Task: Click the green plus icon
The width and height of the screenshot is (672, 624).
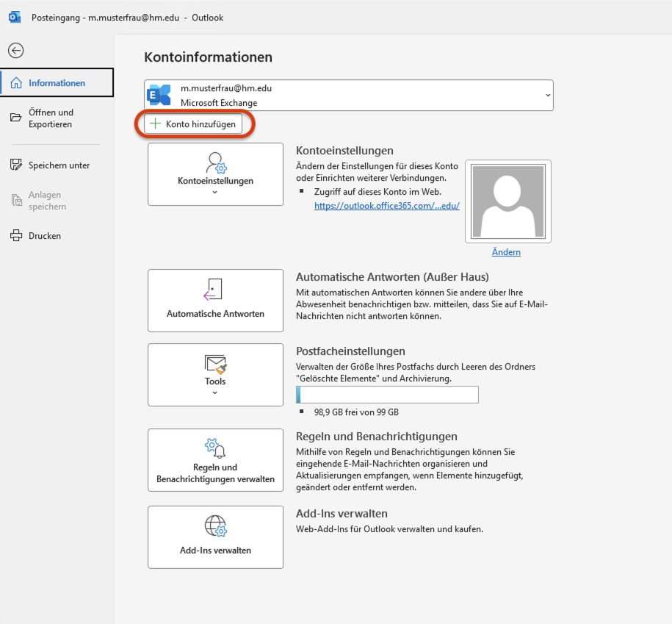Action: (155, 124)
